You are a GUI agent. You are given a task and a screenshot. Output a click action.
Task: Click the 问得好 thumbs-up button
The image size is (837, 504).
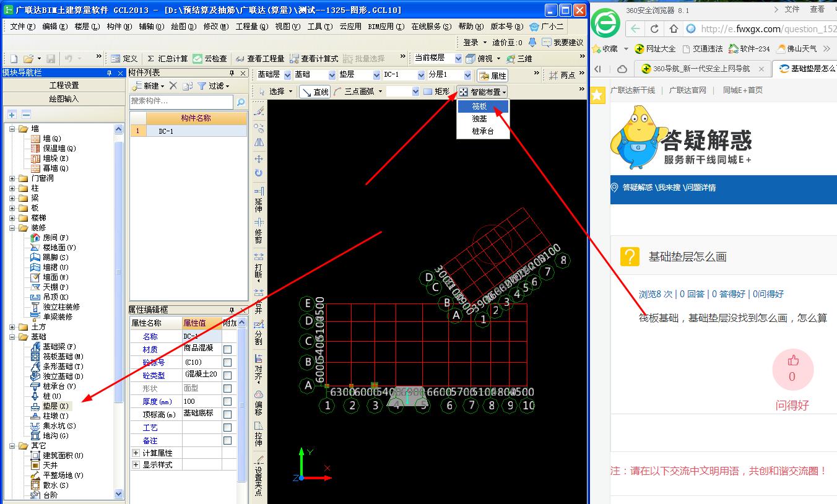pos(792,370)
